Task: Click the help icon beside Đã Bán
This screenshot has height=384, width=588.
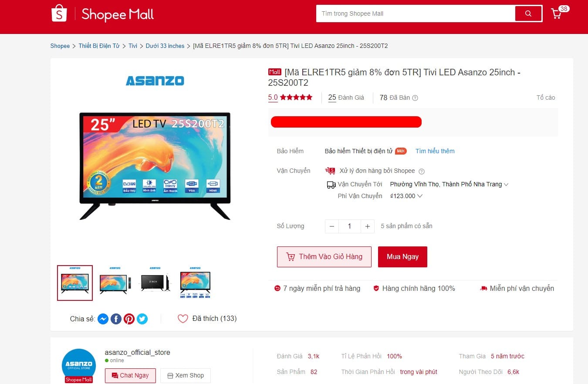Action: click(x=415, y=98)
